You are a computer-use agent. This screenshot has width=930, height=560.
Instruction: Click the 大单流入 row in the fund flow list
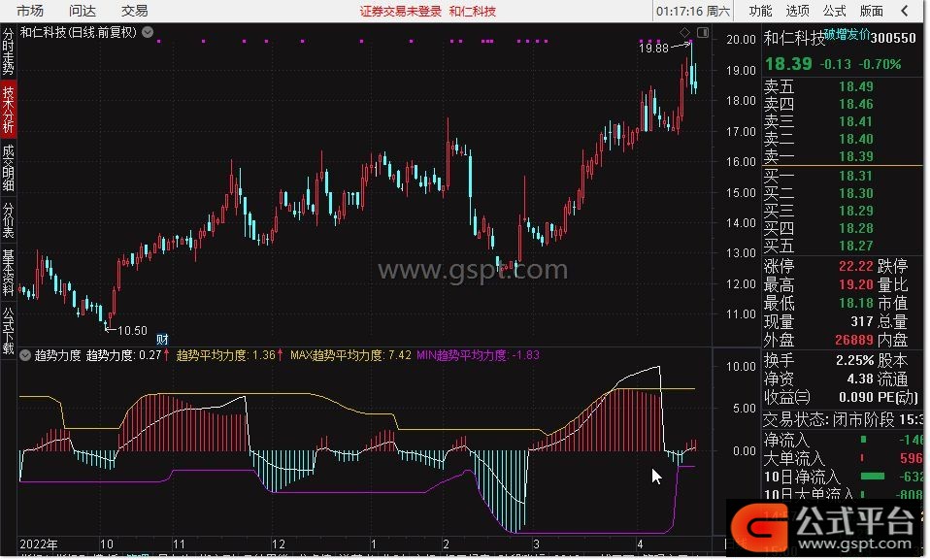coord(844,458)
